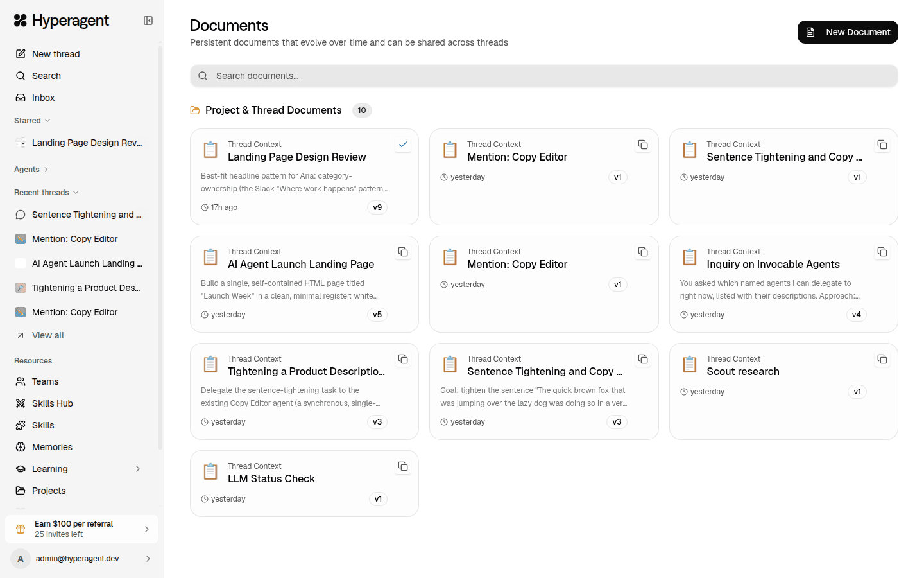Open Projects page
Viewport: 924px width, 578px height.
click(x=79, y=491)
